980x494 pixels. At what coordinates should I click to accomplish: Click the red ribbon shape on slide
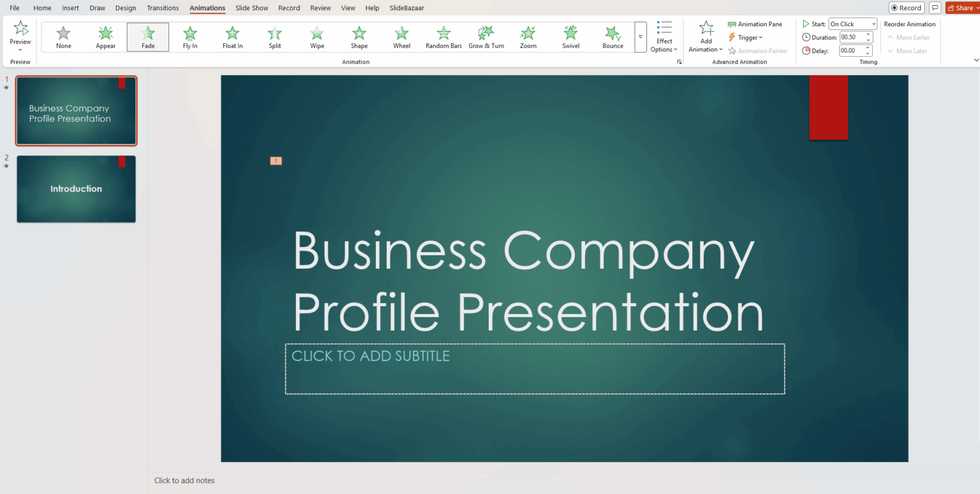pos(828,107)
